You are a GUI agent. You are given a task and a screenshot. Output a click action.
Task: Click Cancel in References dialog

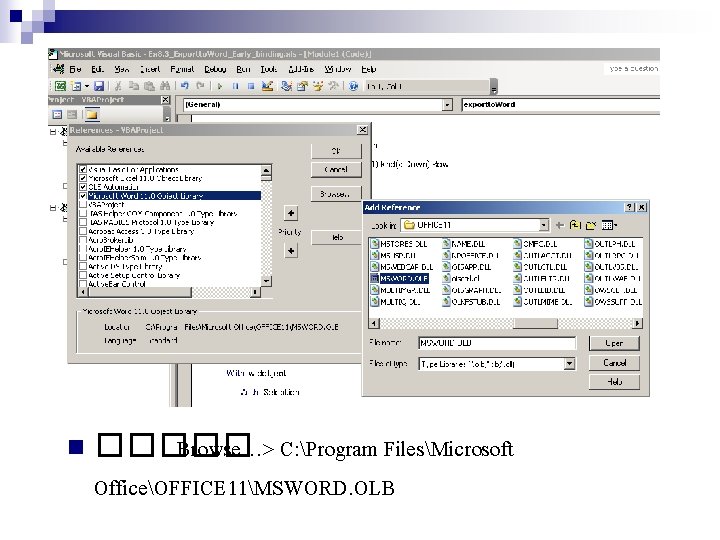click(x=336, y=169)
